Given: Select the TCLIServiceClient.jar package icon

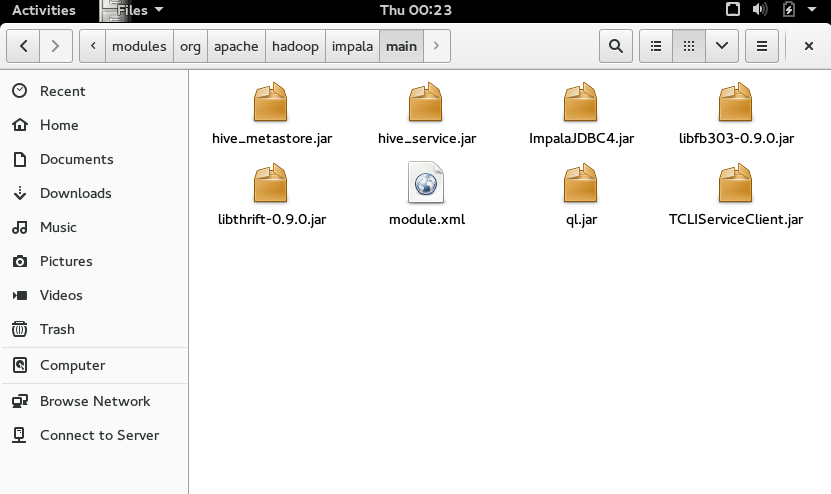Looking at the screenshot, I should click(736, 183).
